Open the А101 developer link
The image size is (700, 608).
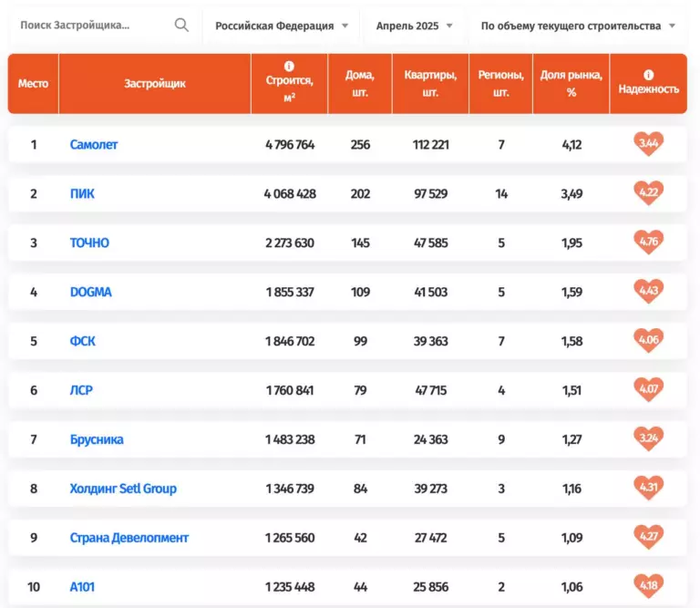click(82, 586)
